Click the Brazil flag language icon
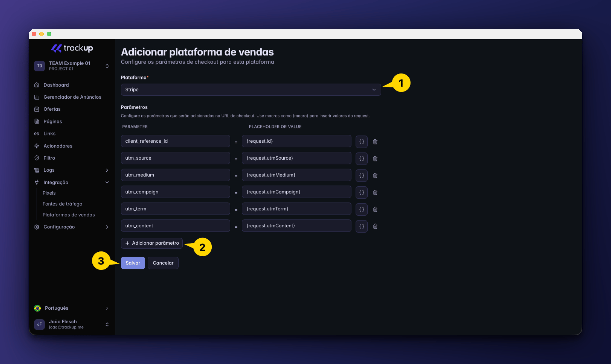Viewport: 611px width, 364px height. 37,308
